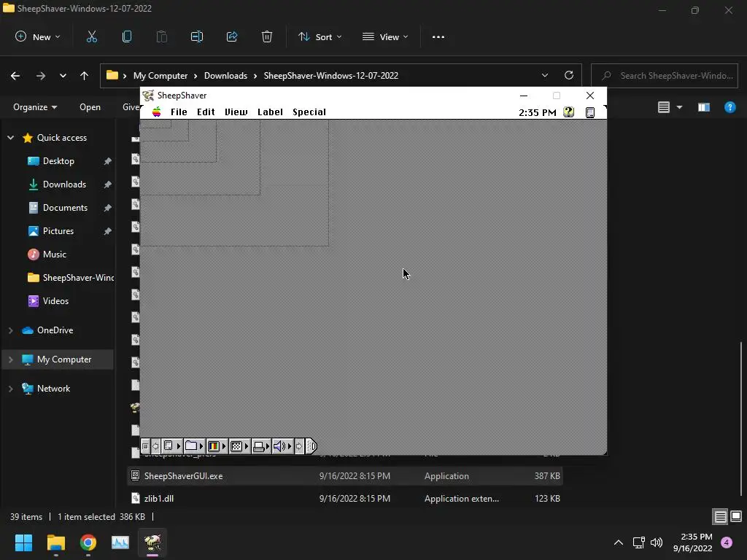Click SheepShaver-Windows-12-07-2022 in address breadcrumb
747x560 pixels.
pos(331,76)
